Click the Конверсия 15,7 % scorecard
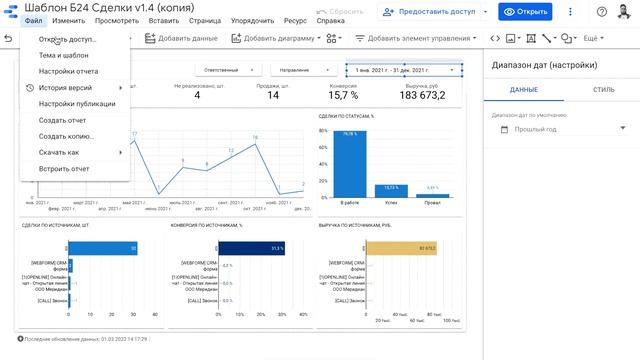The image size is (640, 360). (x=343, y=93)
